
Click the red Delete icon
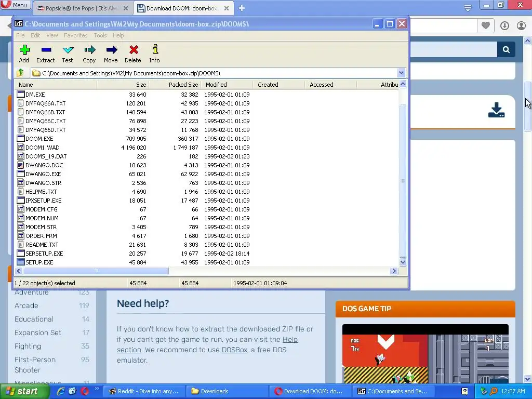coord(134,50)
